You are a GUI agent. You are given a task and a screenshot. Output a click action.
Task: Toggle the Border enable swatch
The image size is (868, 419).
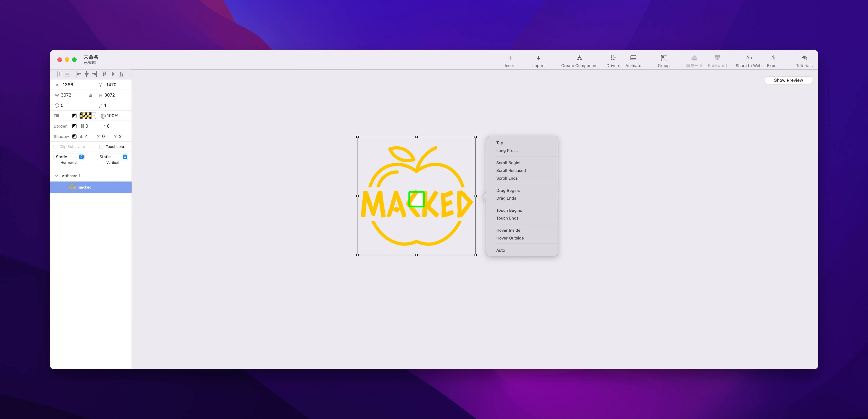[x=74, y=126]
